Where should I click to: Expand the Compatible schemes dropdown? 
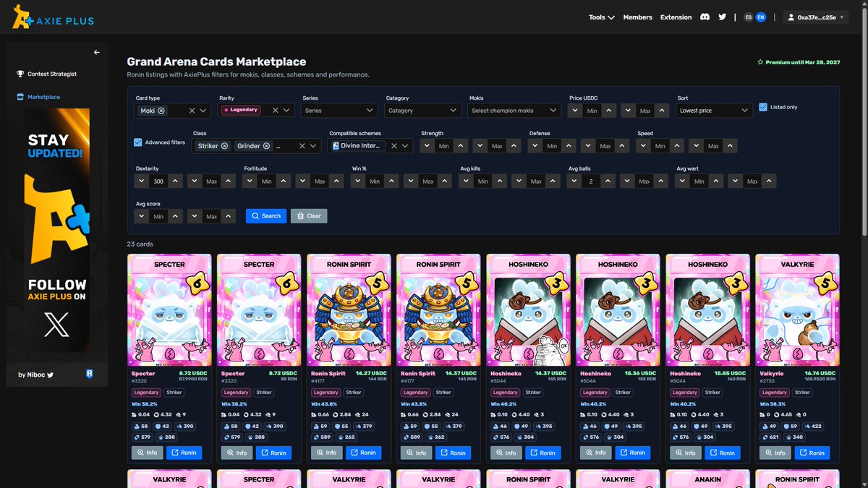tap(406, 146)
